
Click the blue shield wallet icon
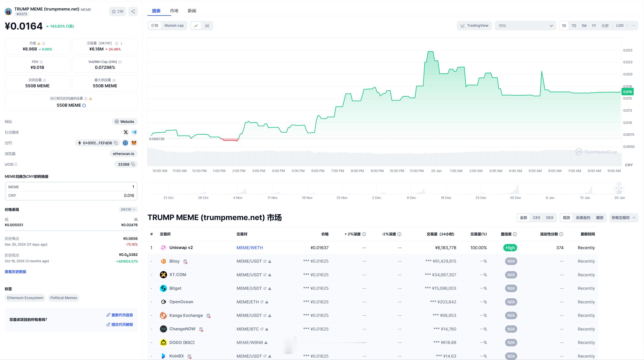point(125,143)
